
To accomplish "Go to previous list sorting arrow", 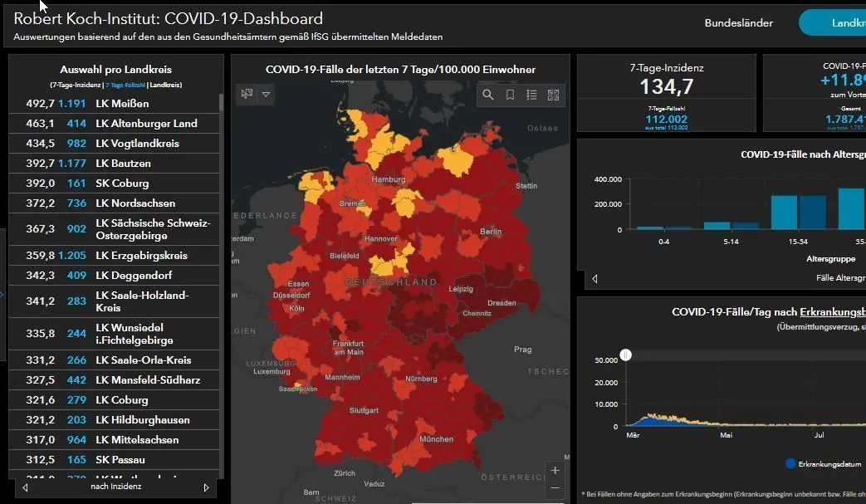I will coord(25,487).
